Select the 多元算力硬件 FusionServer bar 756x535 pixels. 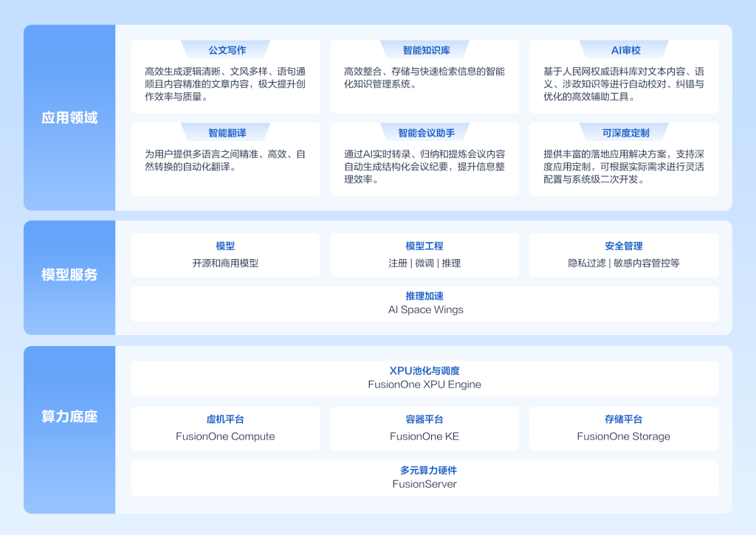pyautogui.click(x=425, y=478)
